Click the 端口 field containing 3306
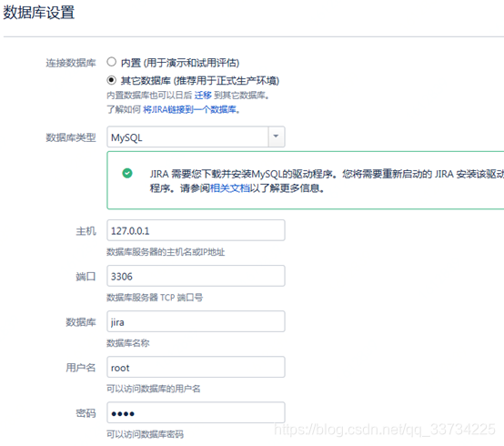The width and height of the screenshot is (504, 446). (x=196, y=276)
